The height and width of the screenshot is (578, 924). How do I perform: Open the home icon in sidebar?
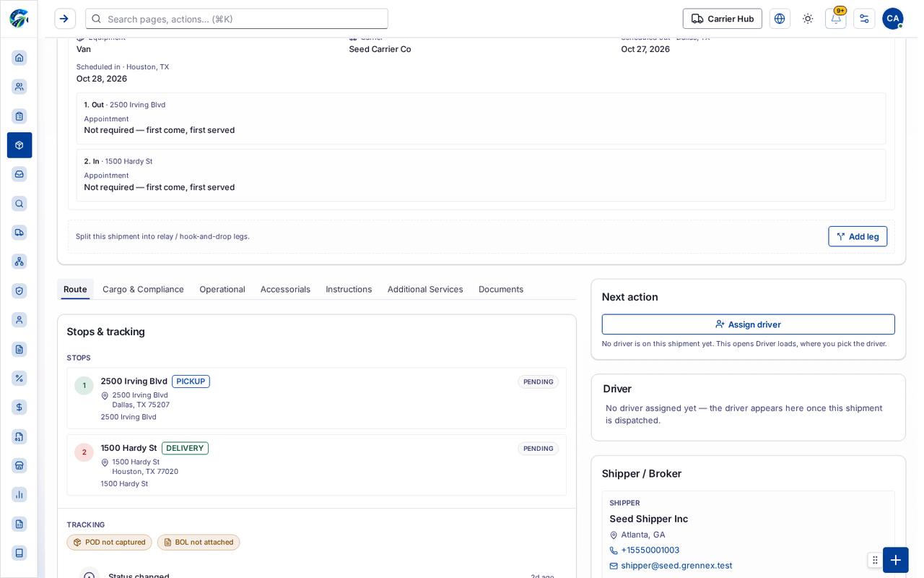point(19,58)
